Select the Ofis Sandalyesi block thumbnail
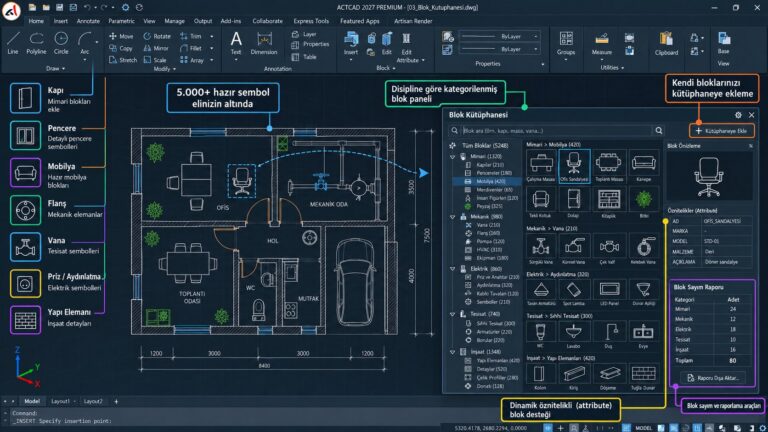 [574, 166]
